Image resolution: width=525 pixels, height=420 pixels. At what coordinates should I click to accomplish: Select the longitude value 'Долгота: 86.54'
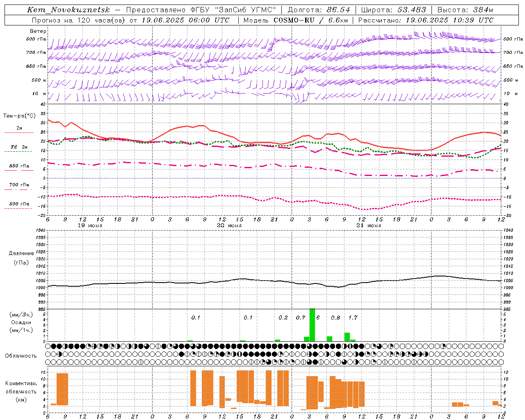pos(319,10)
